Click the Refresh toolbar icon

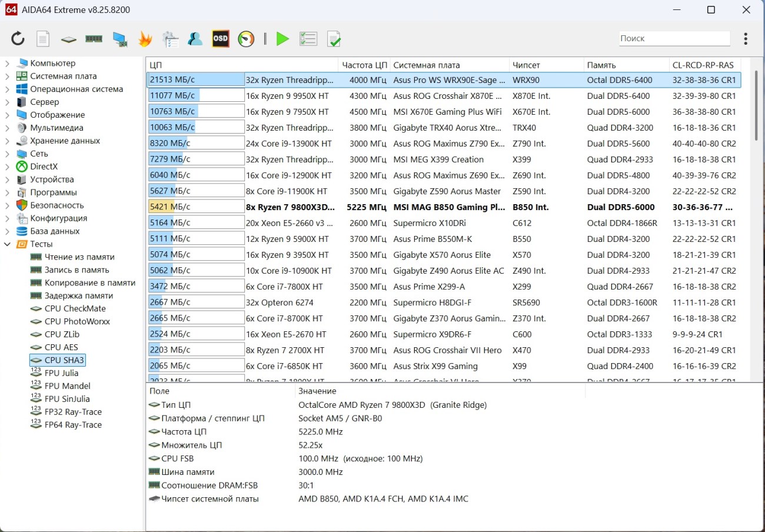[x=18, y=39]
